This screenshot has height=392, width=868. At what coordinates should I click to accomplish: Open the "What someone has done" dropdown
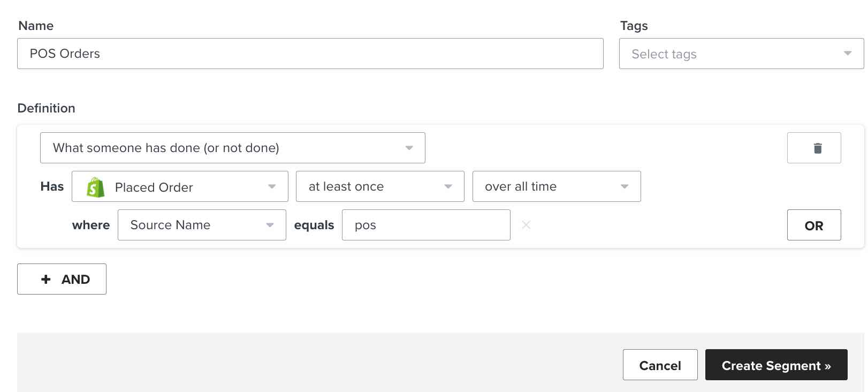coord(232,148)
